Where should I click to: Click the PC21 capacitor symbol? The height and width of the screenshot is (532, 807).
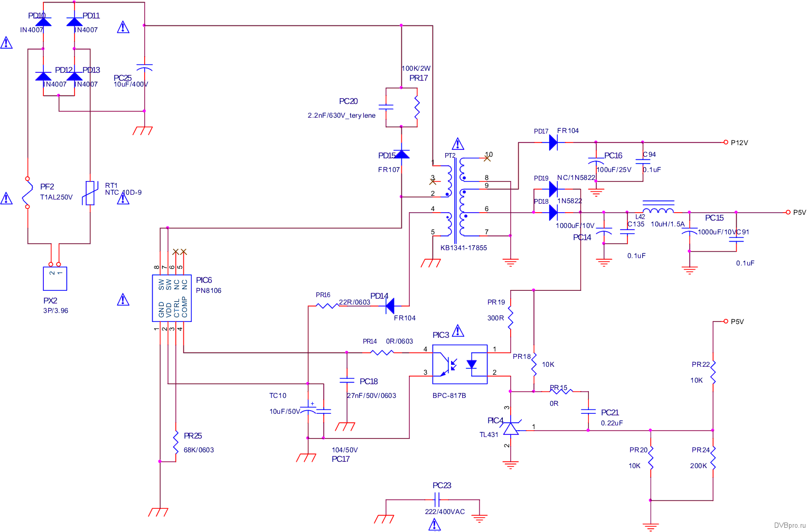(588, 411)
